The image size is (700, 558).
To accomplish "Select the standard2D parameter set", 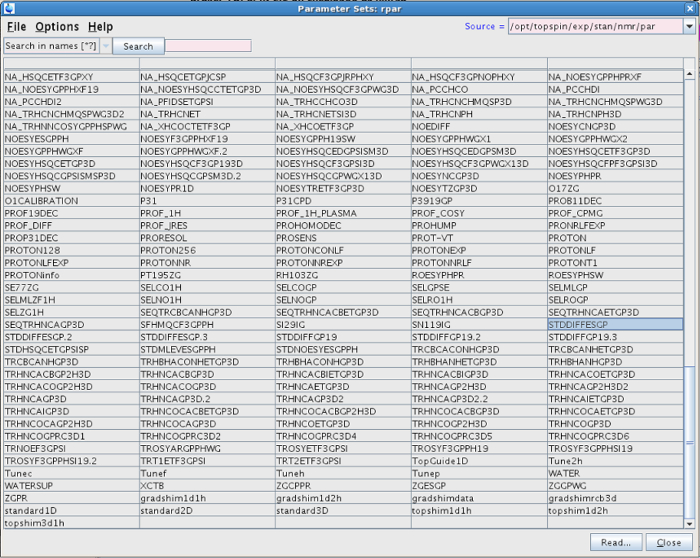I will (207, 511).
